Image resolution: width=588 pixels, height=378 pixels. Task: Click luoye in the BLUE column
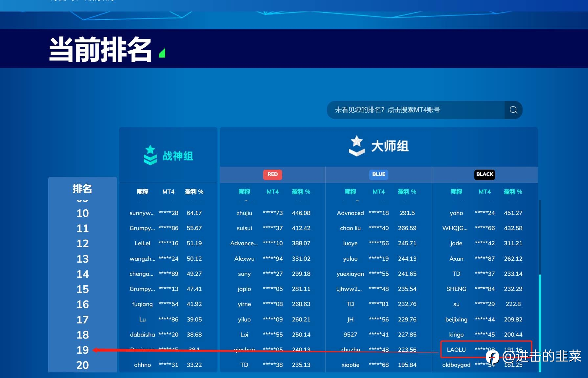[x=351, y=243]
